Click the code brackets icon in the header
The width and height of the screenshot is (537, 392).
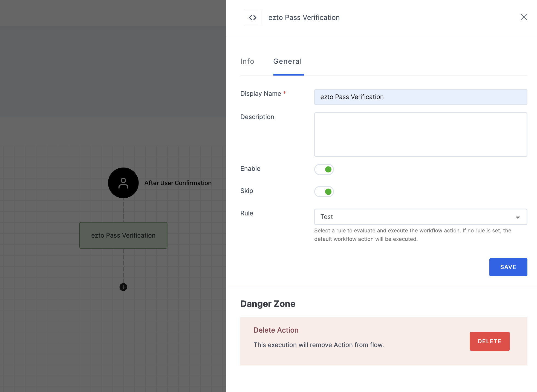pos(252,18)
